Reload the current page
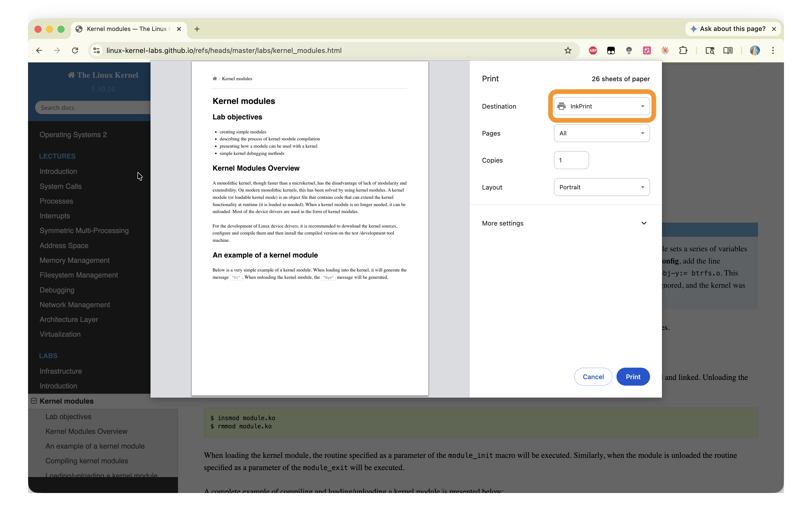Viewport: 812px width, 530px height. click(75, 50)
